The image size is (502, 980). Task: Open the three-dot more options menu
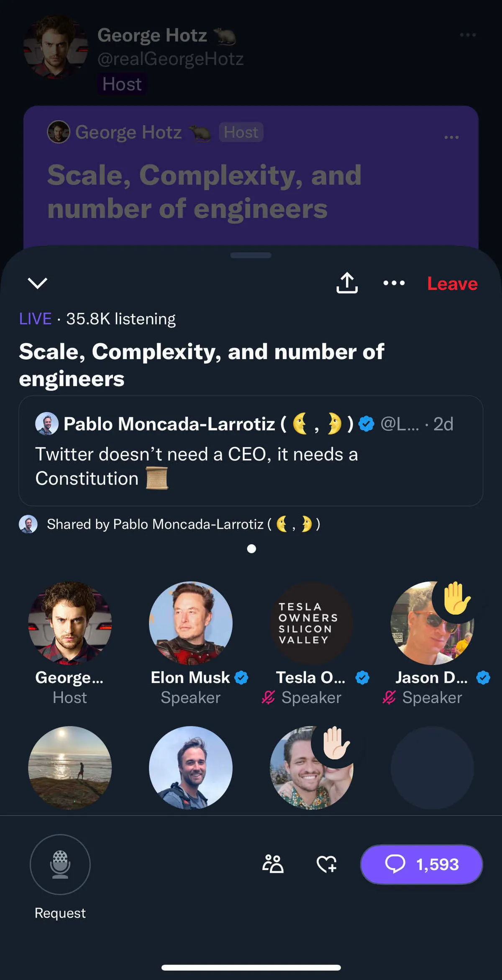[x=394, y=283]
